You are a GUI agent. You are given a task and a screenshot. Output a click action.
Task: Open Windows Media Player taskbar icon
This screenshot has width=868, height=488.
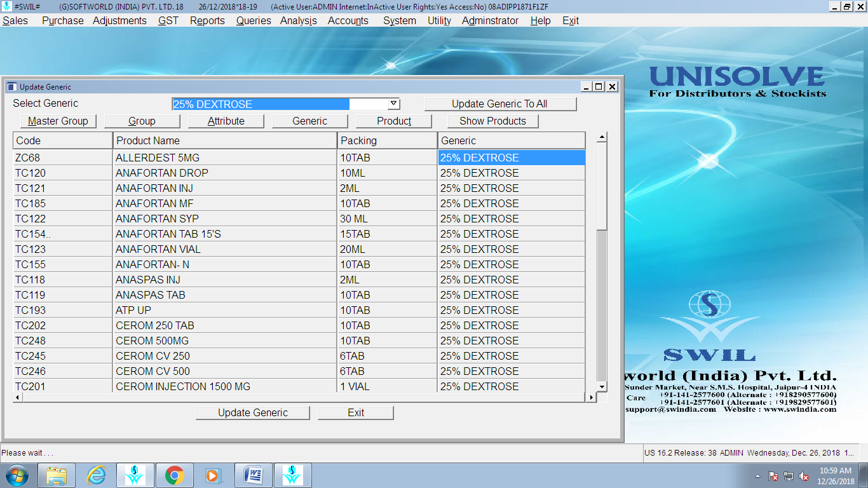[213, 475]
